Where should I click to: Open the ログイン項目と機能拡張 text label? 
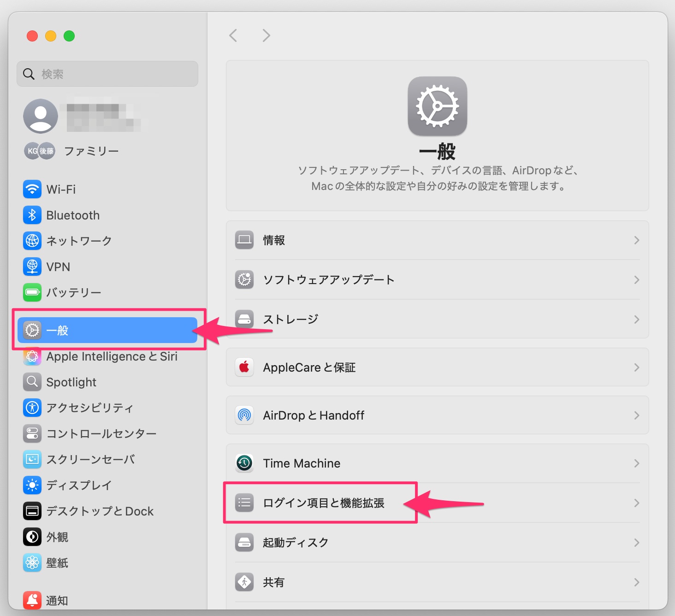pos(324,503)
